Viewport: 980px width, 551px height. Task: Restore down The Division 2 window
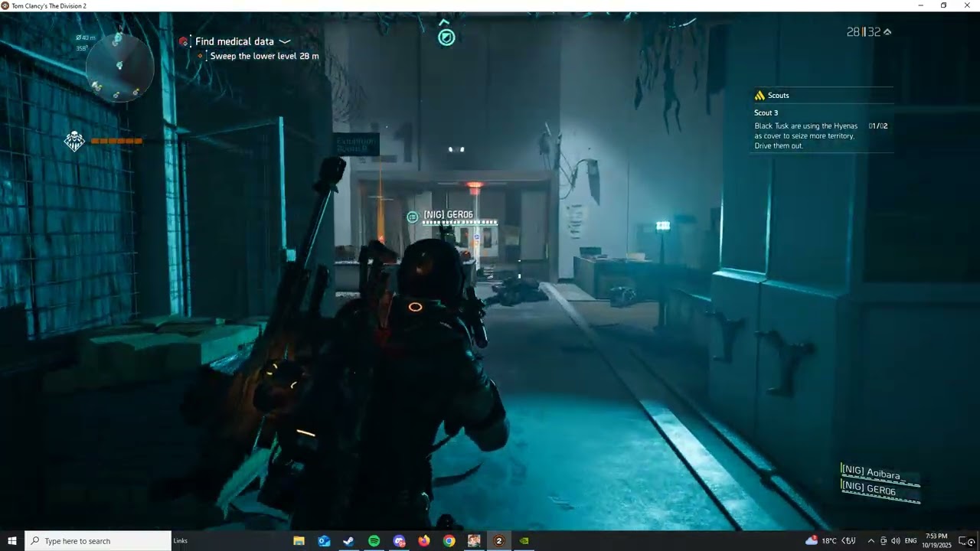(943, 5)
